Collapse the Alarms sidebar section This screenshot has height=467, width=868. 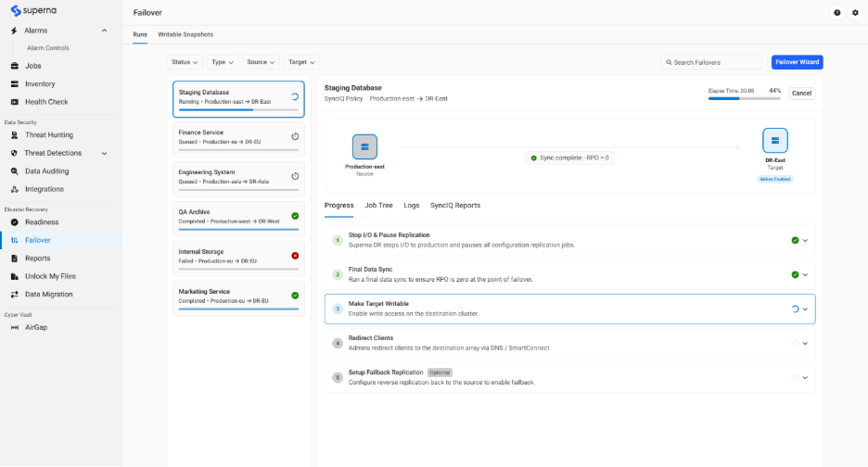(x=104, y=31)
